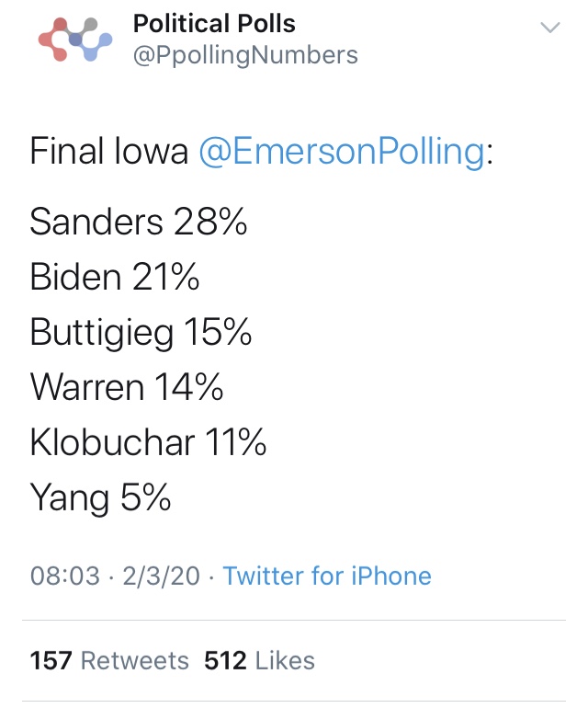Select the Klobuchar 11% text line

tap(148, 442)
